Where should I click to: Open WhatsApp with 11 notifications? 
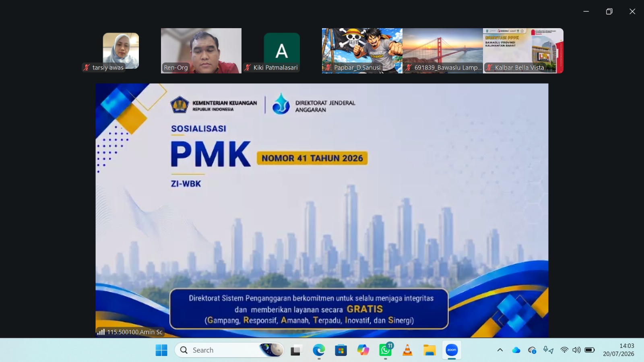tap(386, 350)
